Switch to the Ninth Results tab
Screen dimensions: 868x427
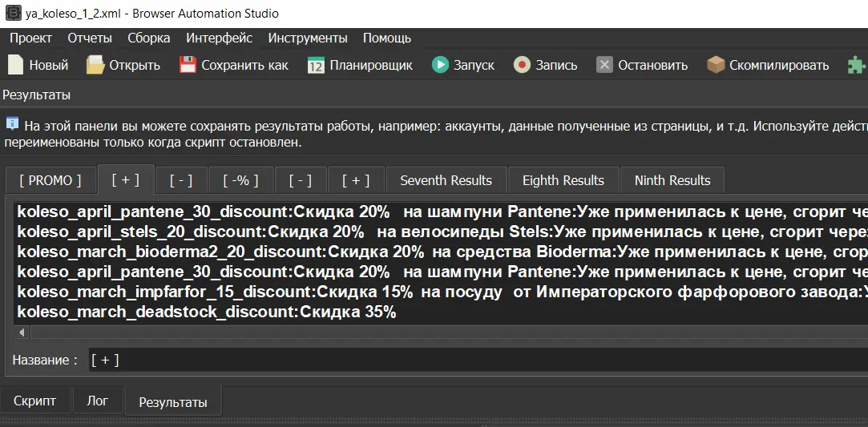pos(672,180)
